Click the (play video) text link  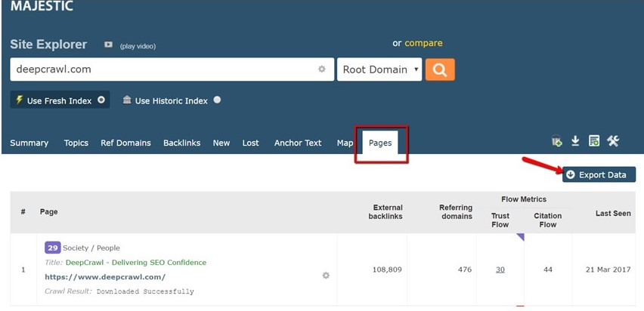[x=138, y=46]
